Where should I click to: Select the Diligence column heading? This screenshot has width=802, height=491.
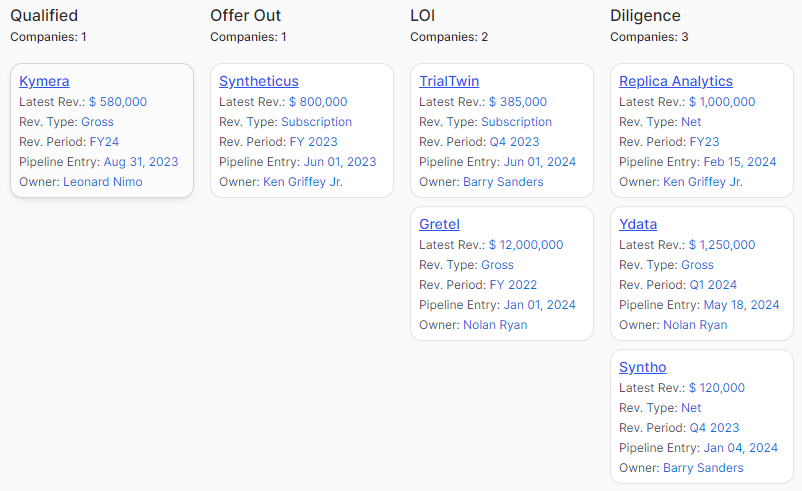(645, 16)
